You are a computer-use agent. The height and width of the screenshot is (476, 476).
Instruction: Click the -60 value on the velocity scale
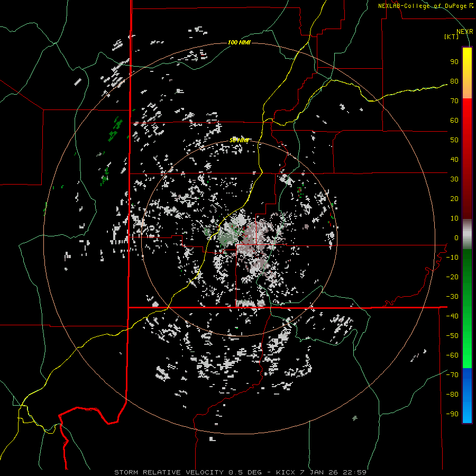coord(452,355)
